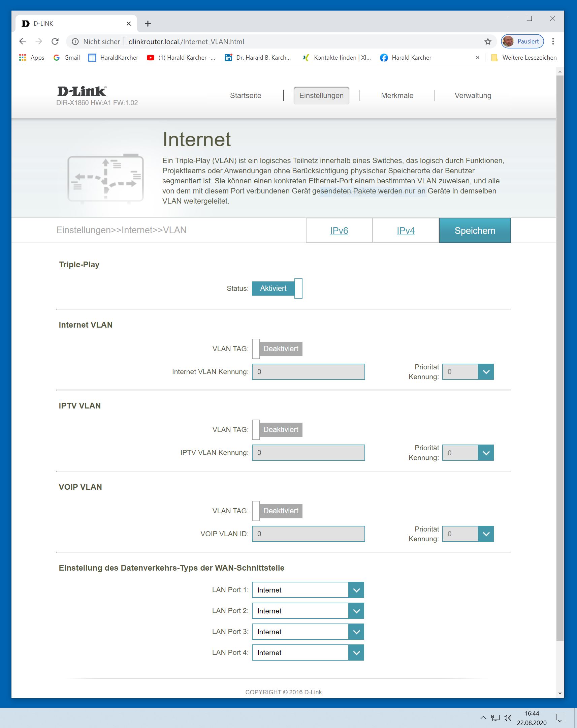Open the network tray icon
The image size is (577, 728).
tap(495, 718)
